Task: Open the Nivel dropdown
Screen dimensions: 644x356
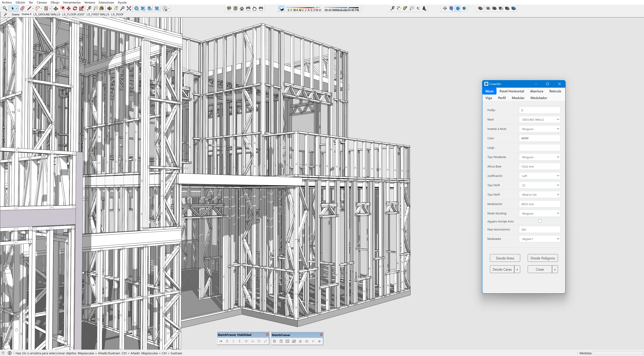Action: pyautogui.click(x=539, y=120)
